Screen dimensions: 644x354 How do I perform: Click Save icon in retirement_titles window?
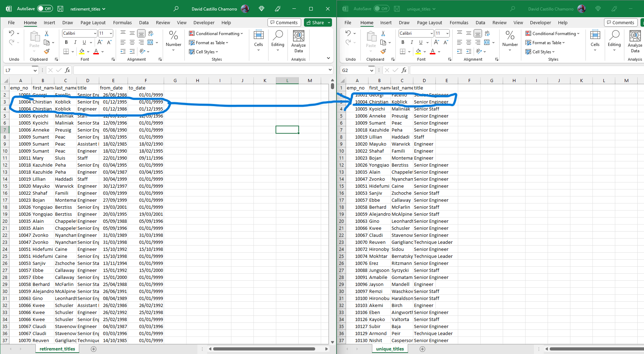coord(60,9)
